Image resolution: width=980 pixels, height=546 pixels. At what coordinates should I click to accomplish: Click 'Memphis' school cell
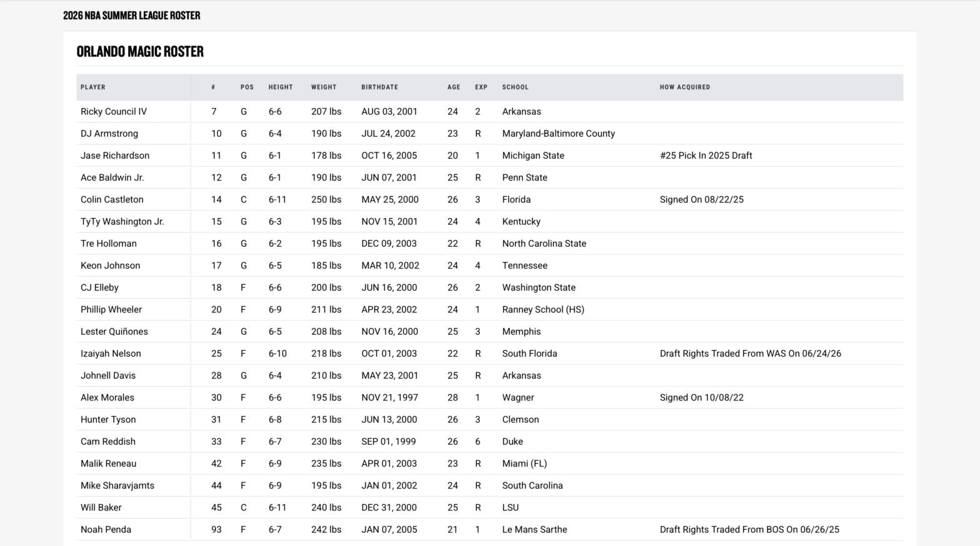coord(522,331)
